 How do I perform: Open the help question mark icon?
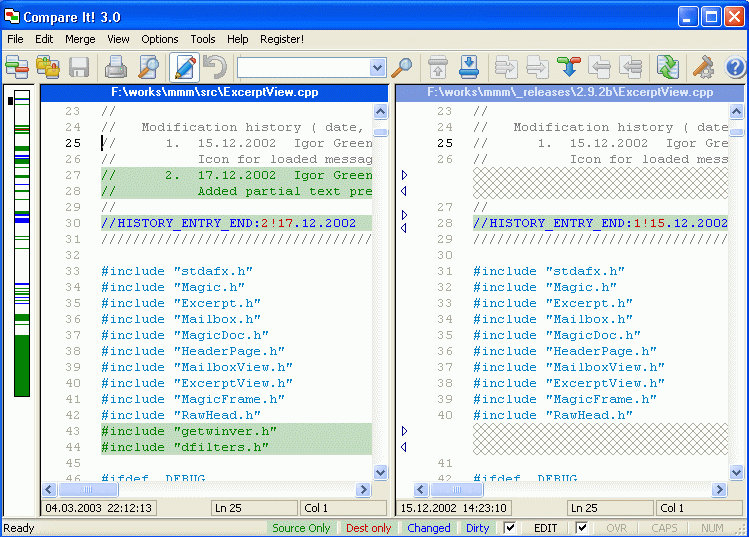[x=735, y=68]
